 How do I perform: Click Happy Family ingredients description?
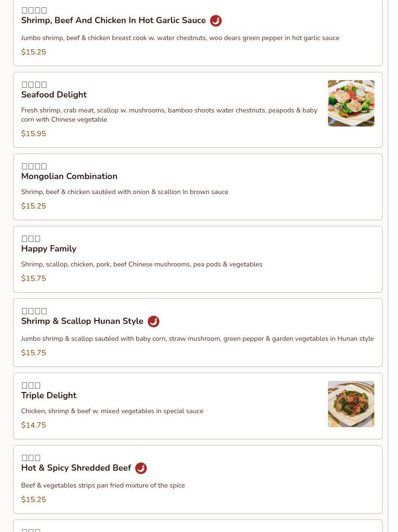142,264
